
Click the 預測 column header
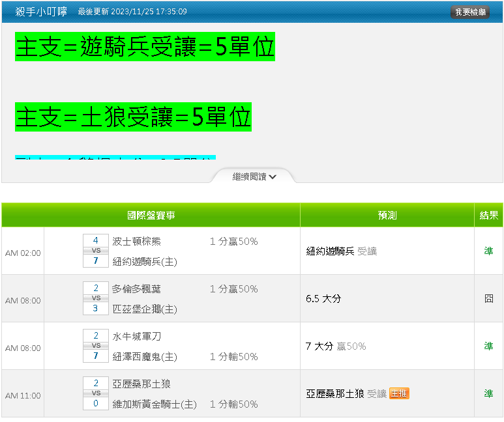coord(387,215)
